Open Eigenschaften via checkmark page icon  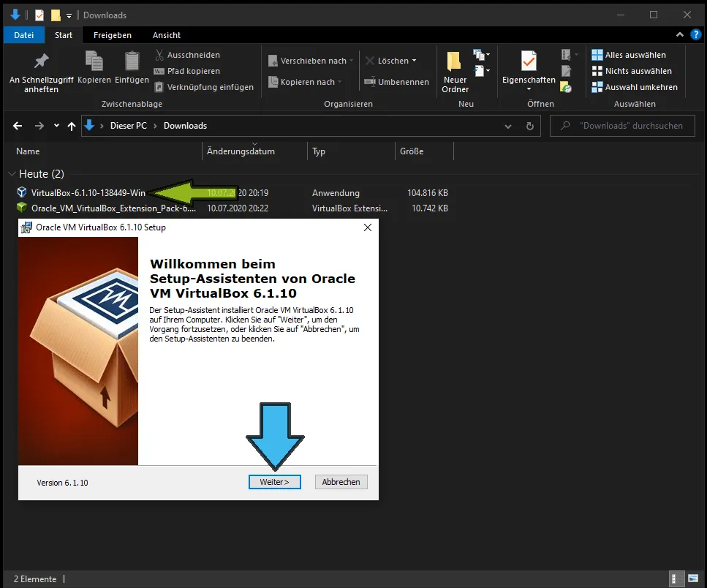coord(529,61)
